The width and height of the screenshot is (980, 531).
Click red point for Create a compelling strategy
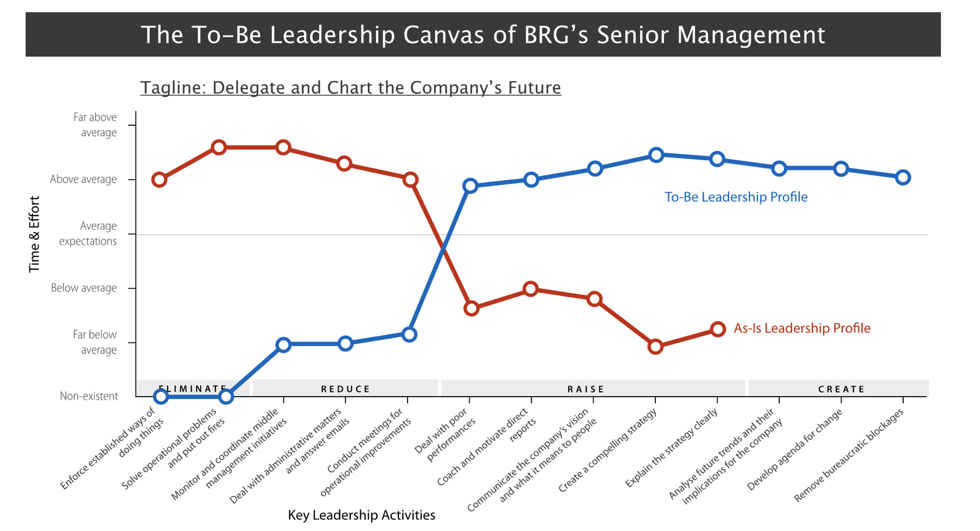pyautogui.click(x=655, y=347)
